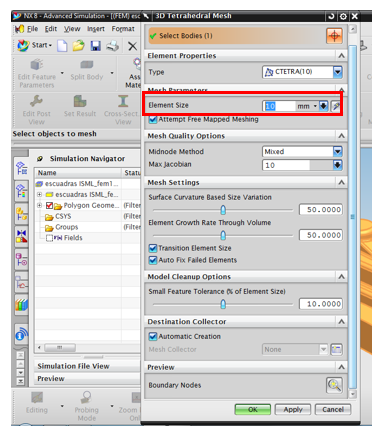Click the Save disk icon in toolbar
Screen dimensions: 386x444
click(x=96, y=46)
